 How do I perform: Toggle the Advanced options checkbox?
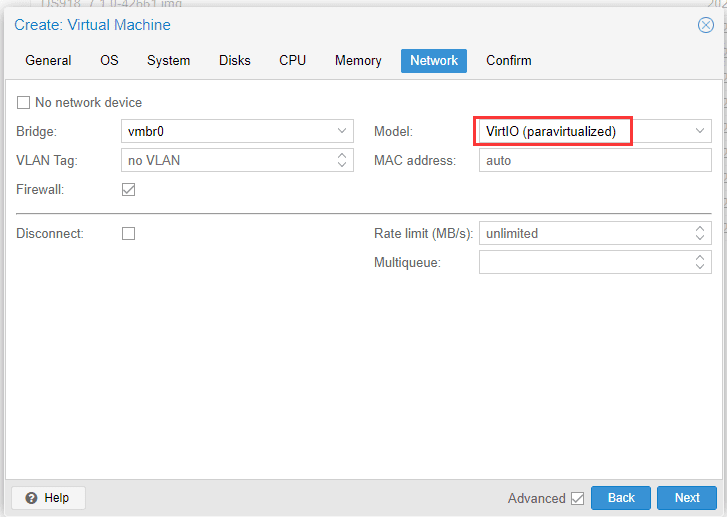(x=578, y=498)
